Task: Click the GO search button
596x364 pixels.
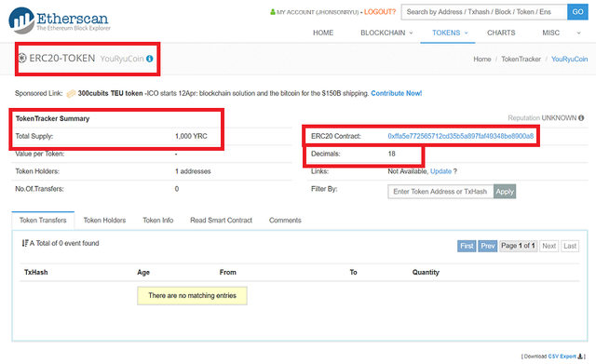Action: tap(577, 12)
